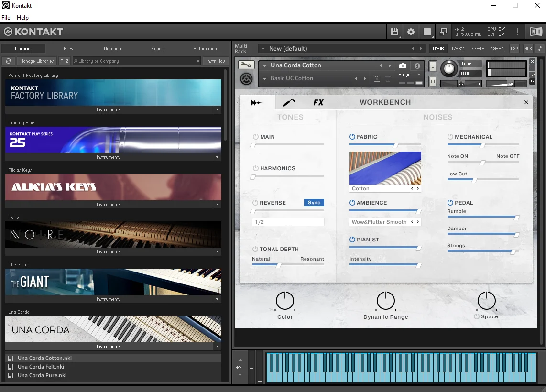The width and height of the screenshot is (546, 392).
Task: Click the Color knob
Action: [x=285, y=301]
